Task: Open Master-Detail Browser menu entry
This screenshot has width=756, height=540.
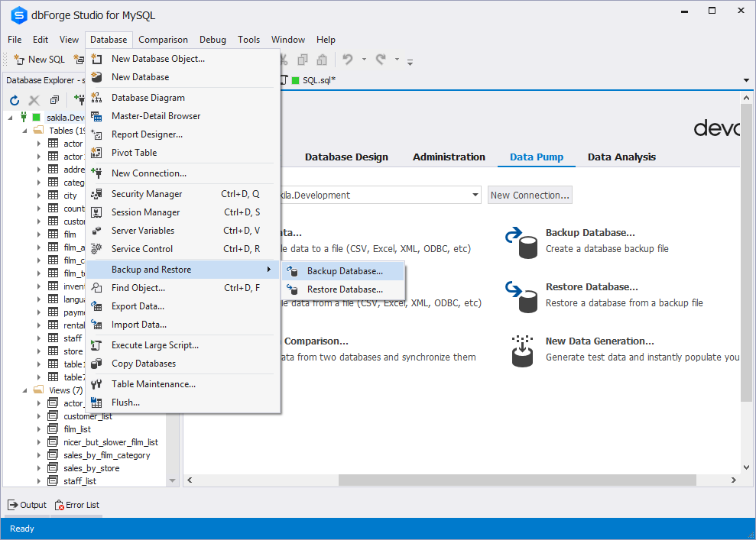Action: (x=183, y=116)
